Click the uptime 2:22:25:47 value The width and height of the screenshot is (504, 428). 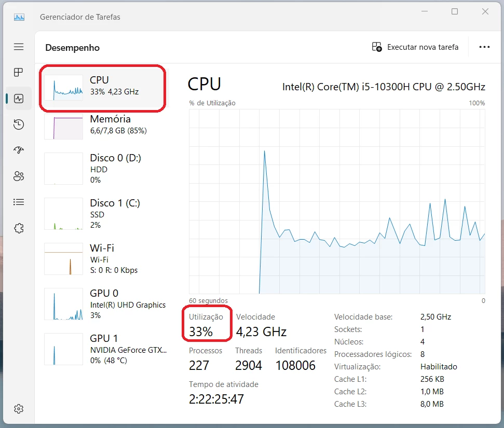pyautogui.click(x=216, y=399)
